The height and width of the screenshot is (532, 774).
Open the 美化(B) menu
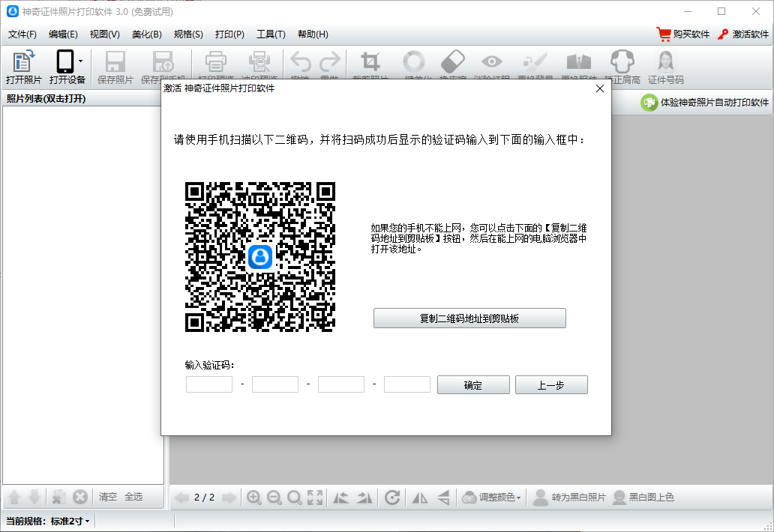(146, 34)
